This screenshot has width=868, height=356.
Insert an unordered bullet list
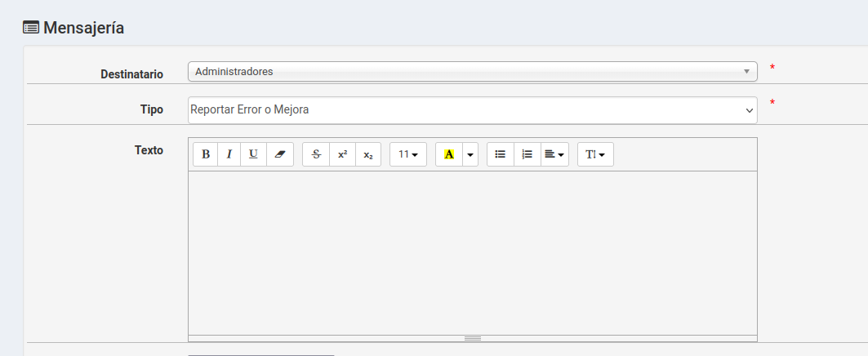click(x=501, y=154)
